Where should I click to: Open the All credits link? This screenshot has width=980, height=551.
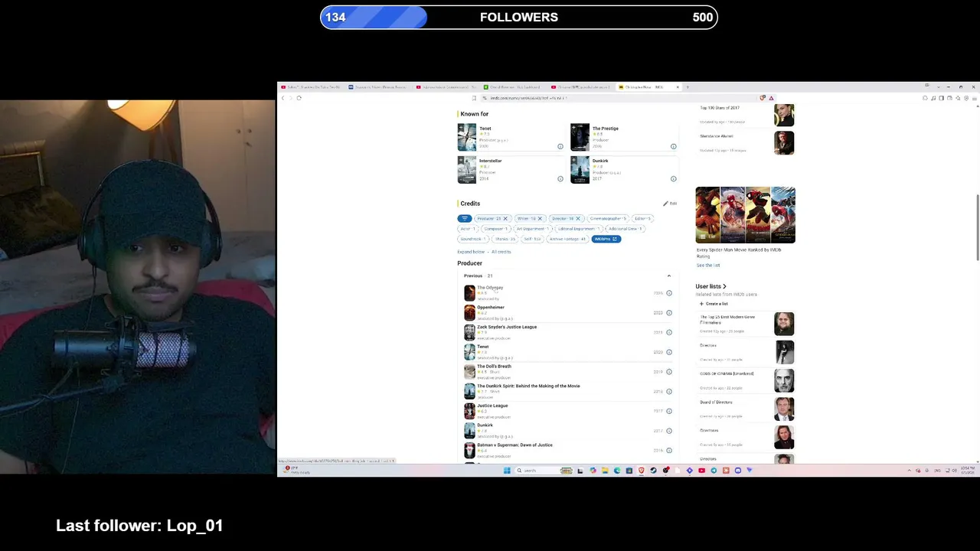(501, 252)
